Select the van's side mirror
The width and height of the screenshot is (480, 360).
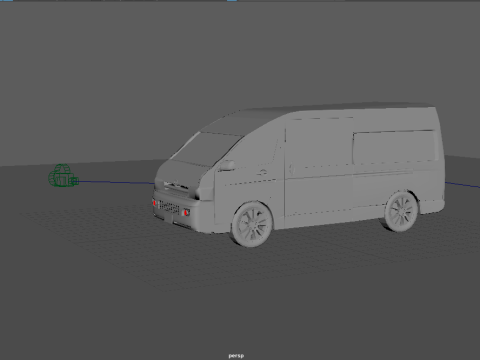click(x=226, y=165)
